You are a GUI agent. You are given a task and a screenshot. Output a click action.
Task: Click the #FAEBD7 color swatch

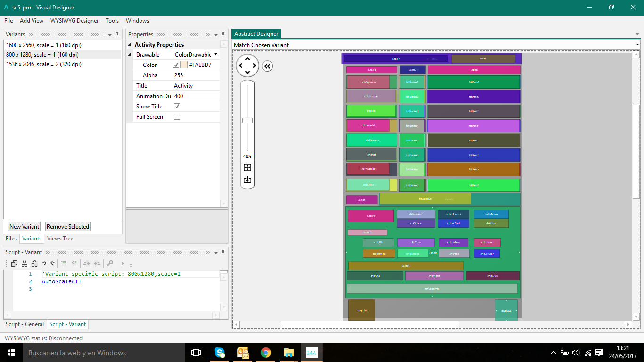(x=184, y=65)
